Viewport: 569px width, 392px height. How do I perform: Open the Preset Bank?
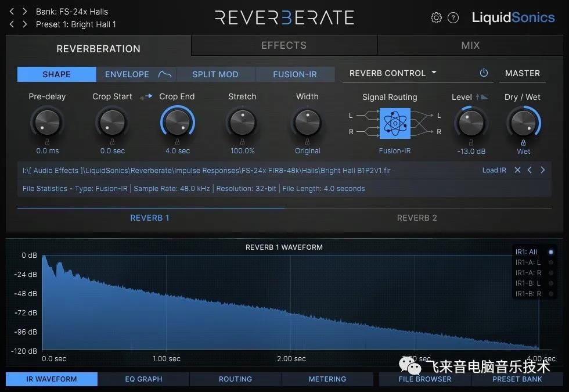click(x=517, y=379)
